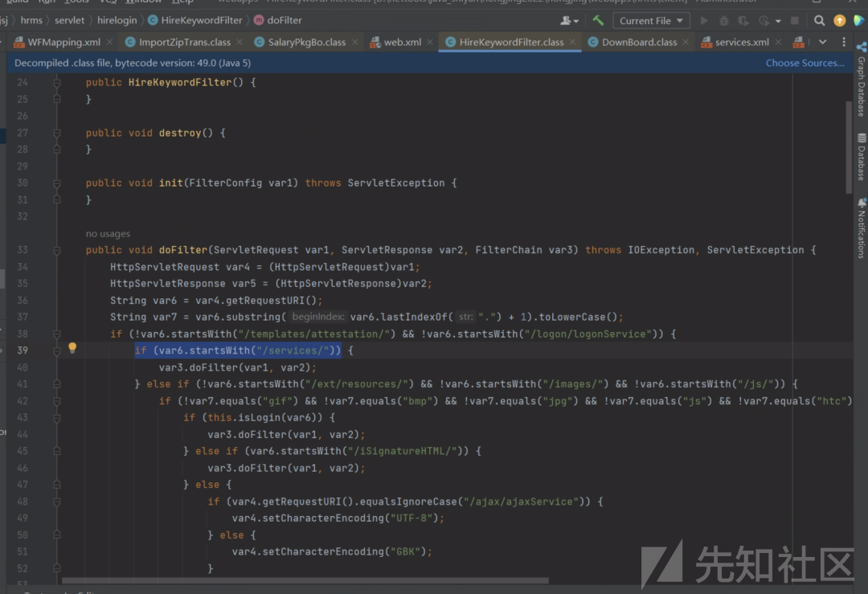The height and width of the screenshot is (594, 868).
Task: Run with Coverage icon in toolbar
Action: [x=743, y=20]
